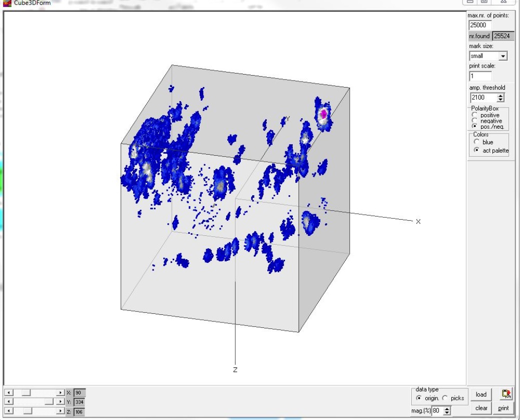Decrease the magnification percentage

(x=447, y=412)
